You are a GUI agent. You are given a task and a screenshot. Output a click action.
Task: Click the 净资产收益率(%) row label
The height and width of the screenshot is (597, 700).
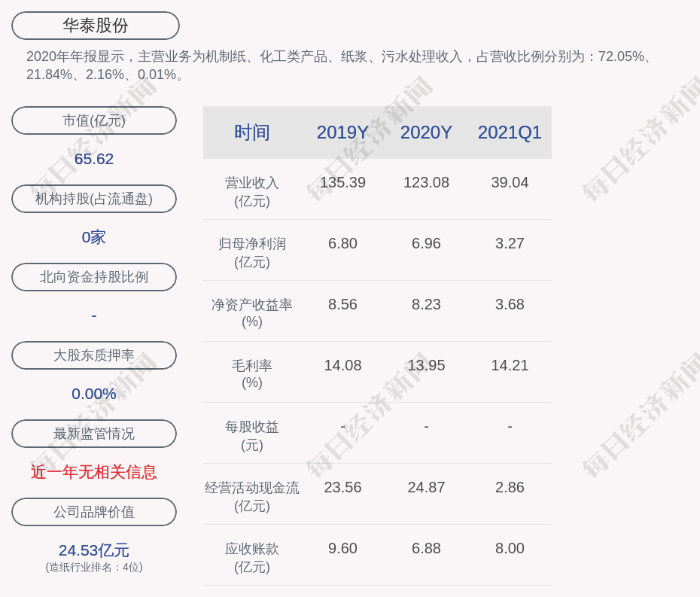[x=252, y=313]
